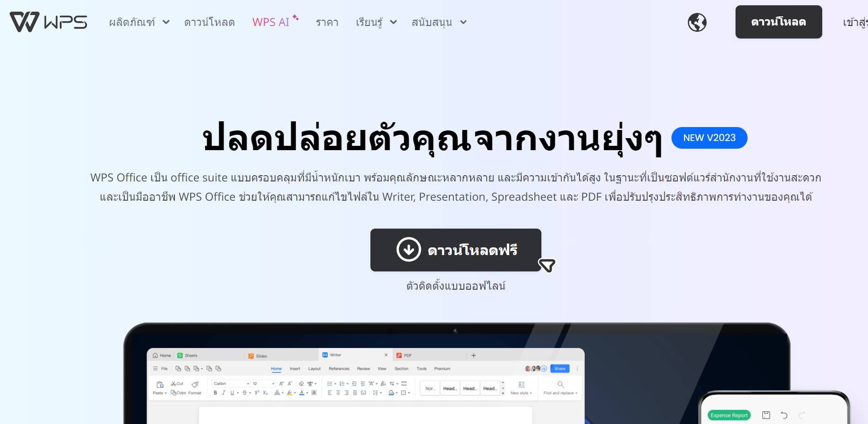
Task: Click the yellow highlight color swatch
Action: pyautogui.click(x=289, y=393)
